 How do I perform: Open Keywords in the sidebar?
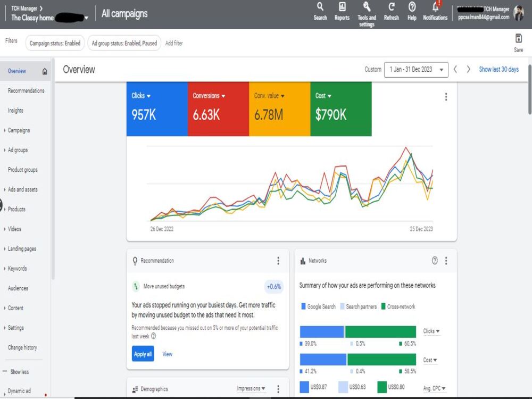click(x=17, y=269)
